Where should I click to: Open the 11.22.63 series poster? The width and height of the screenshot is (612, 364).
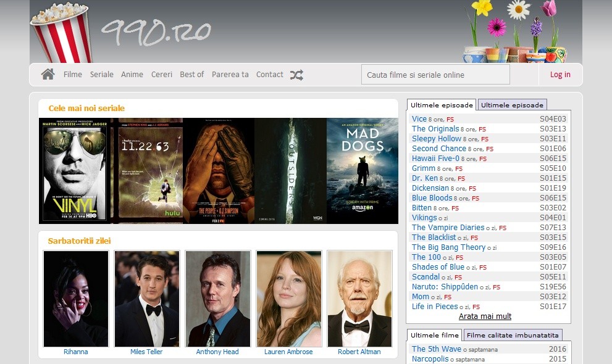tap(147, 171)
